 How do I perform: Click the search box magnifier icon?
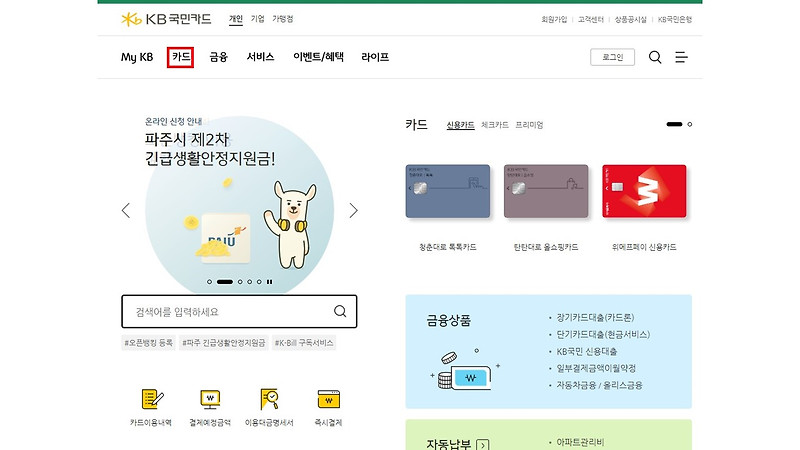point(340,311)
